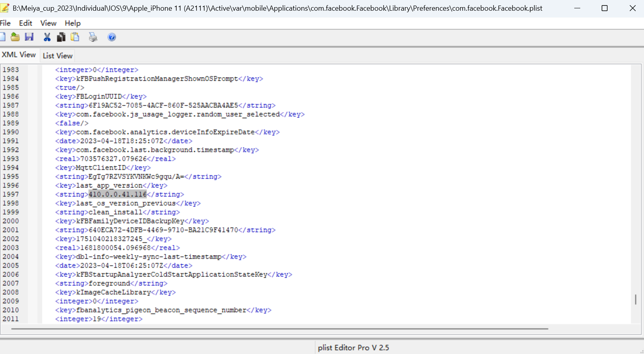The height and width of the screenshot is (354, 644).
Task: Open a plist file with the folder icon
Action: point(15,37)
